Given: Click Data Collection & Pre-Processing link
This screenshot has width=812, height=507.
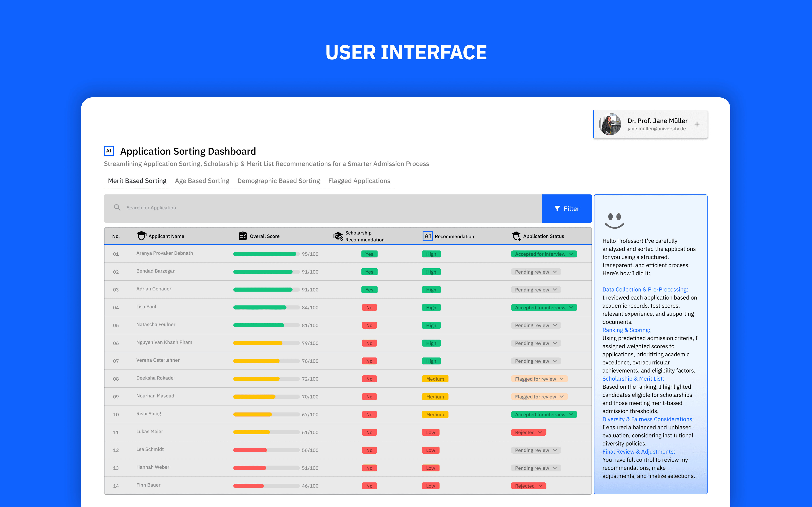Looking at the screenshot, I should click(645, 289).
